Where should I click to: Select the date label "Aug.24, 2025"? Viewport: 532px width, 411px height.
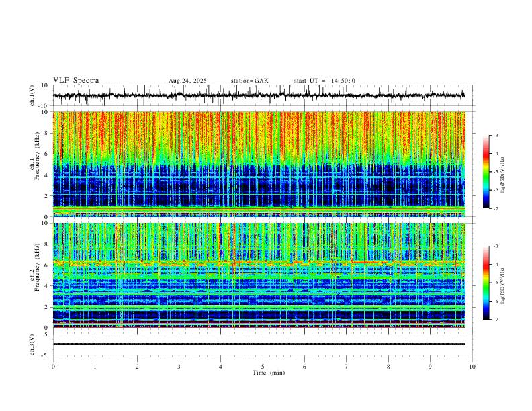coord(187,81)
